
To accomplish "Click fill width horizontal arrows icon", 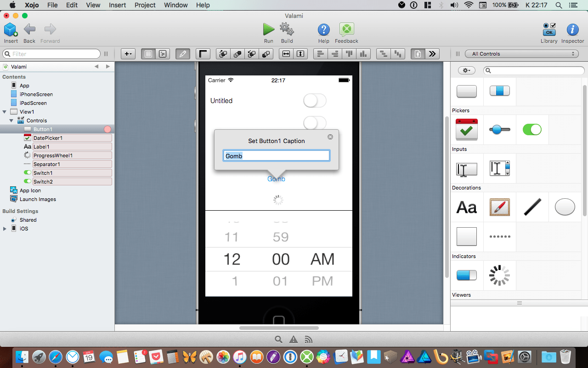I will click(286, 54).
